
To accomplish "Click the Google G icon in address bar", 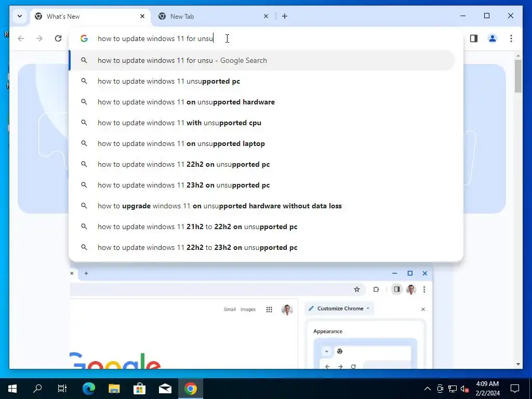I will pos(84,38).
